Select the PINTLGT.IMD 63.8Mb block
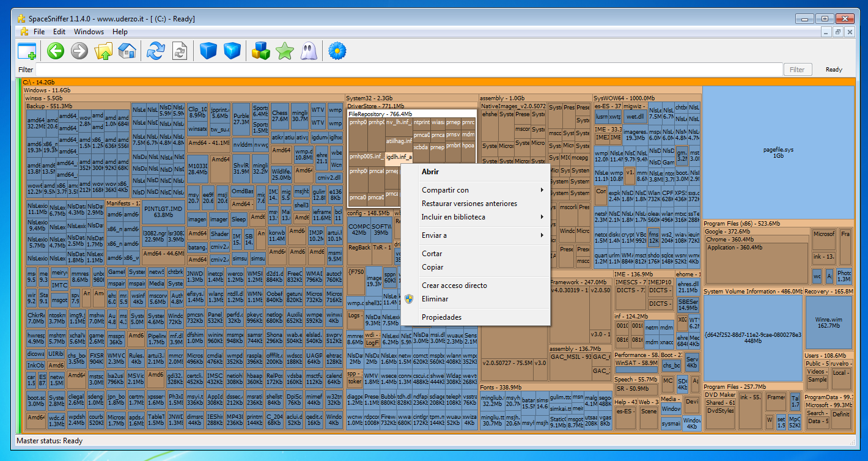 pyautogui.click(x=163, y=212)
